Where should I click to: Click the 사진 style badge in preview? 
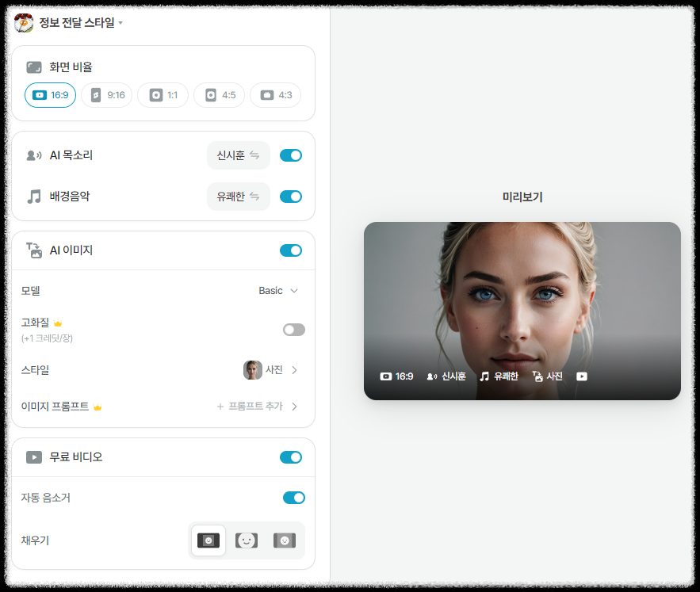pyautogui.click(x=547, y=376)
